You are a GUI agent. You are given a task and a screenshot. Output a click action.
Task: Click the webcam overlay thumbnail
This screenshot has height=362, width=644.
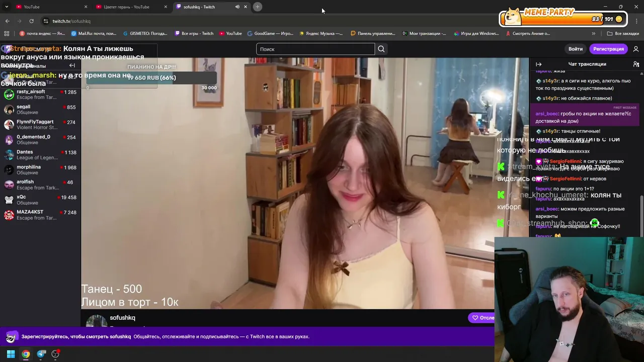pyautogui.click(x=569, y=299)
